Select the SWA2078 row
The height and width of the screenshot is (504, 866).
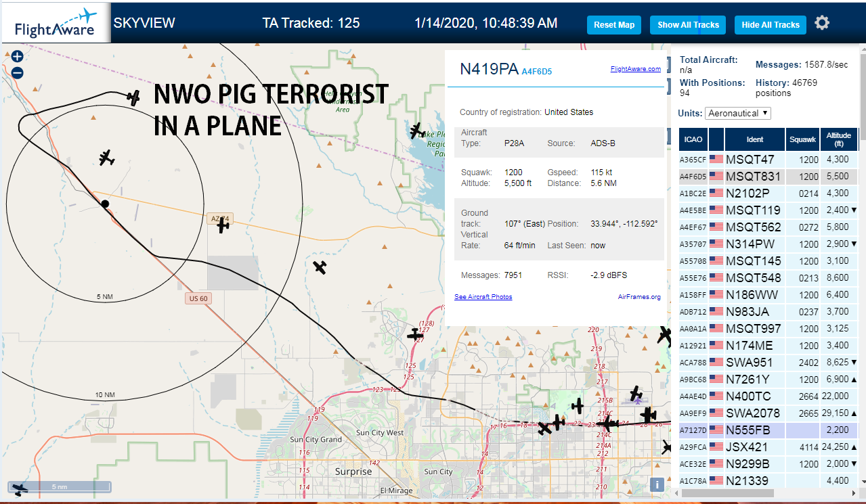(x=769, y=413)
